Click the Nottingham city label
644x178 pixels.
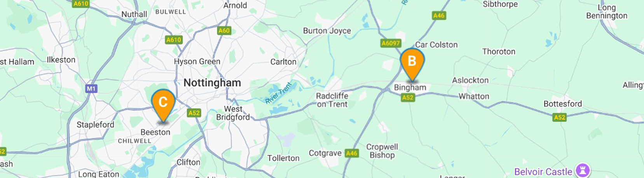point(212,83)
